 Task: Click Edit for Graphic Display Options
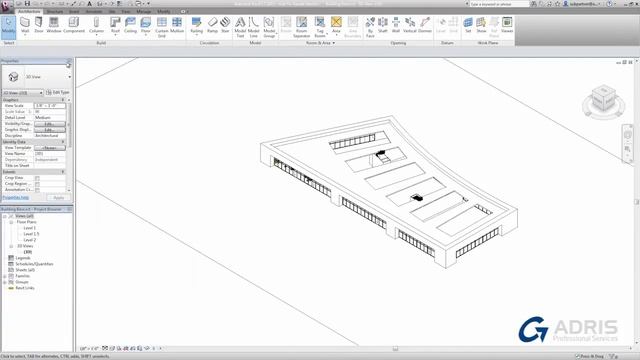(50, 130)
